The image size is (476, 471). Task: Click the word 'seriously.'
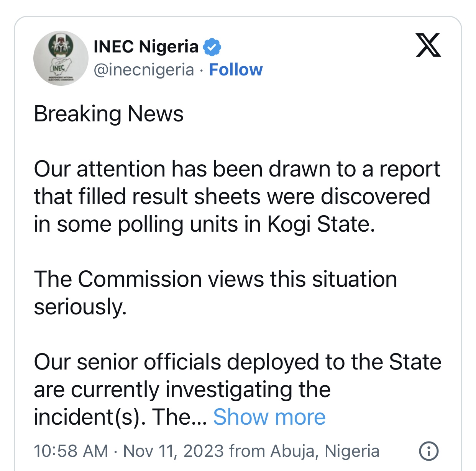pyautogui.click(x=80, y=307)
